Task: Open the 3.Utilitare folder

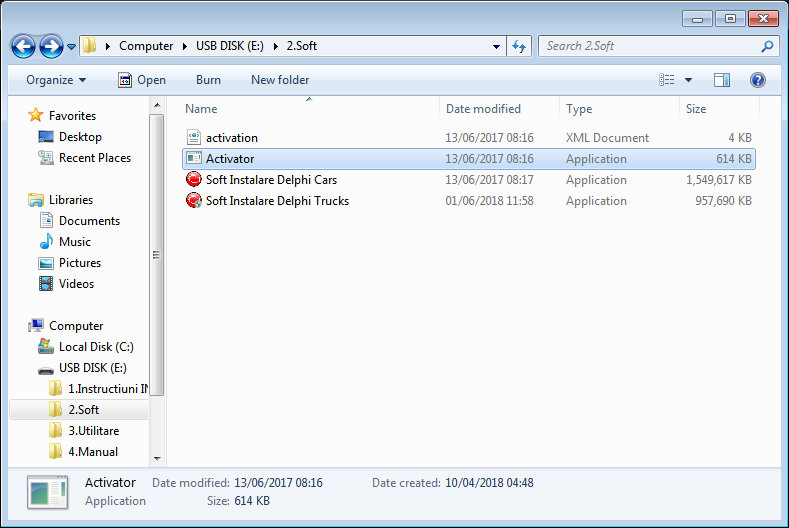Action: pos(94,431)
